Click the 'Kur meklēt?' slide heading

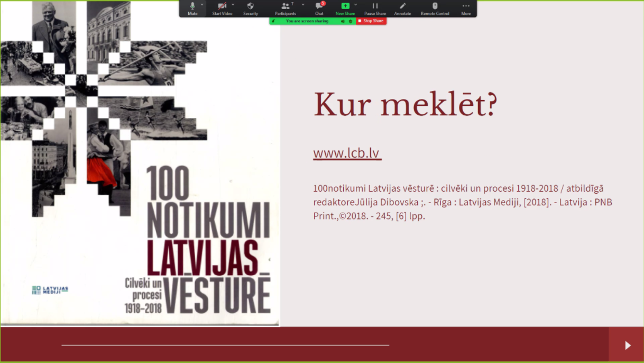coord(406,105)
